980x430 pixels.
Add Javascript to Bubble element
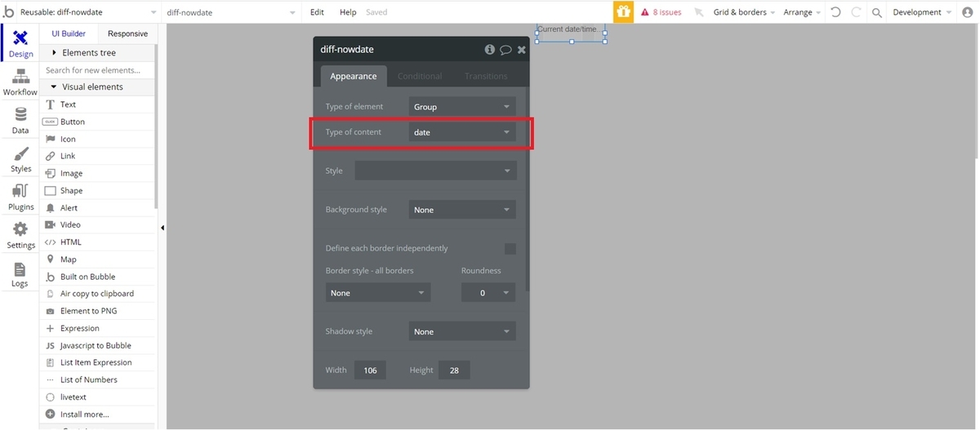click(x=97, y=345)
